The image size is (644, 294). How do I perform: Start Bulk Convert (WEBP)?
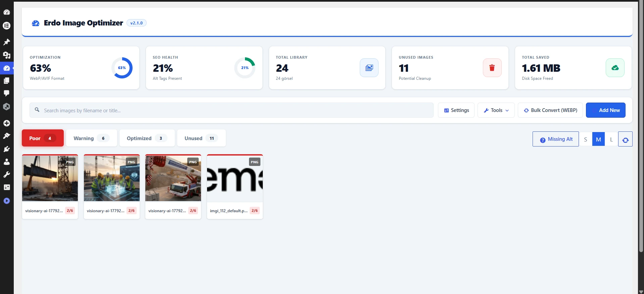coord(550,110)
